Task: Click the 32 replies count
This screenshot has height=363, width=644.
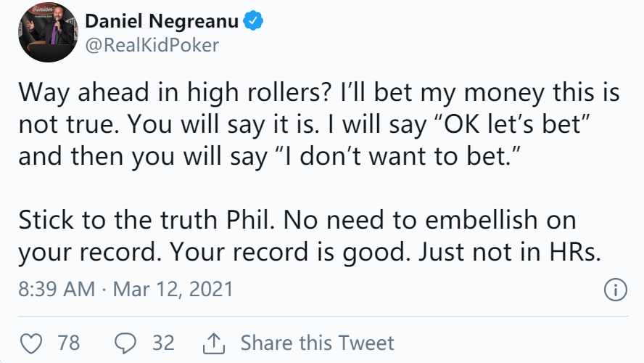Action: pyautogui.click(x=163, y=343)
